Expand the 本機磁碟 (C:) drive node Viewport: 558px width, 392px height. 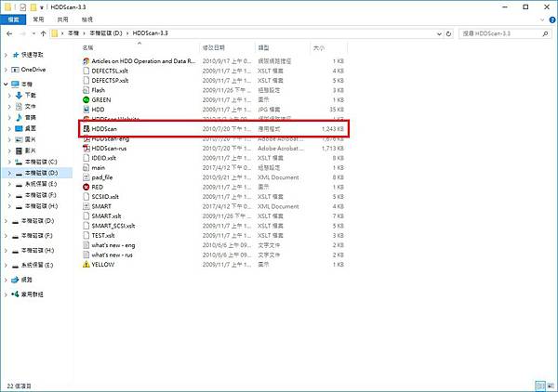point(9,162)
